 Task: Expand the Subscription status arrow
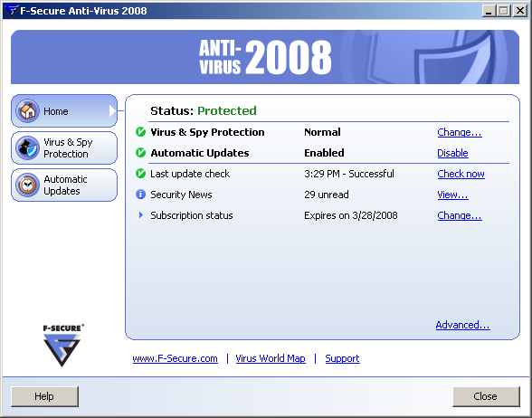click(x=141, y=215)
